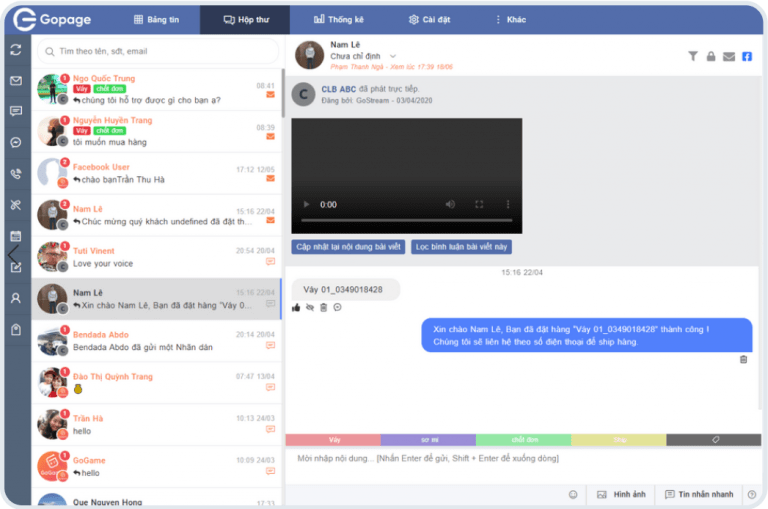This screenshot has width=768, height=509.
Task: Apply the red Váy tag
Action: click(x=333, y=440)
